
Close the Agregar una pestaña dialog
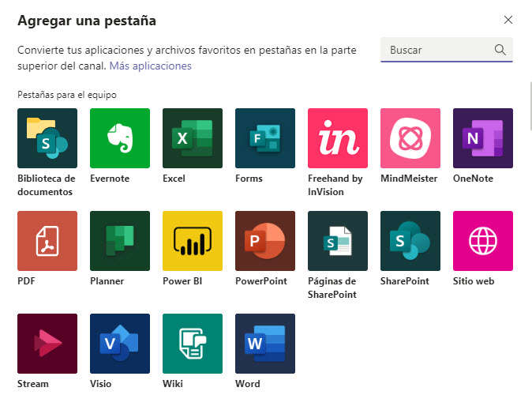(508, 20)
